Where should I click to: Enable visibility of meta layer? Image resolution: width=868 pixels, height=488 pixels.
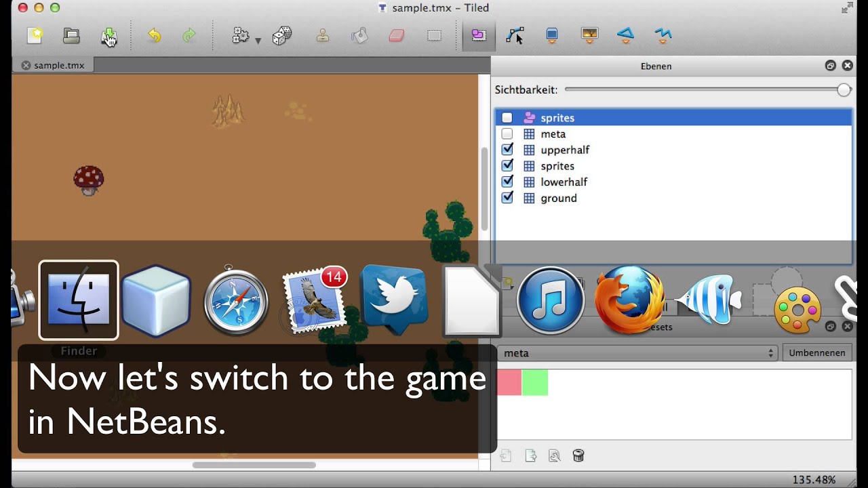click(507, 134)
